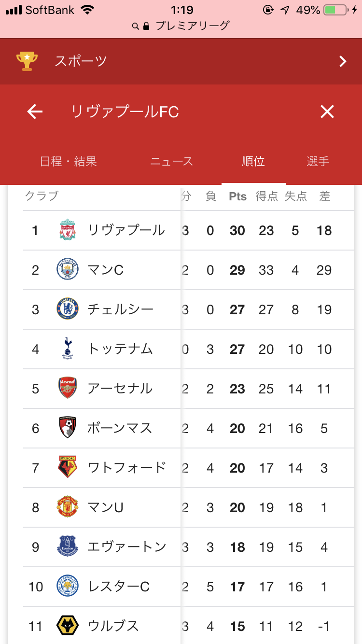Screen dimensions: 362x644
Task: Close the リヴァプールFC panel with X
Action: 327,112
